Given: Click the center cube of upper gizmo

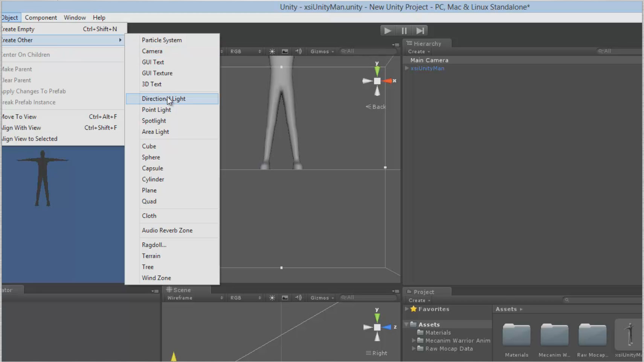Looking at the screenshot, I should 377,81.
